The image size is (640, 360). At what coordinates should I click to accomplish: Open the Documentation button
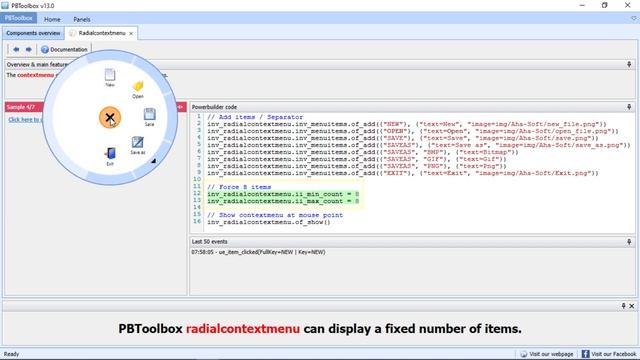[x=64, y=49]
